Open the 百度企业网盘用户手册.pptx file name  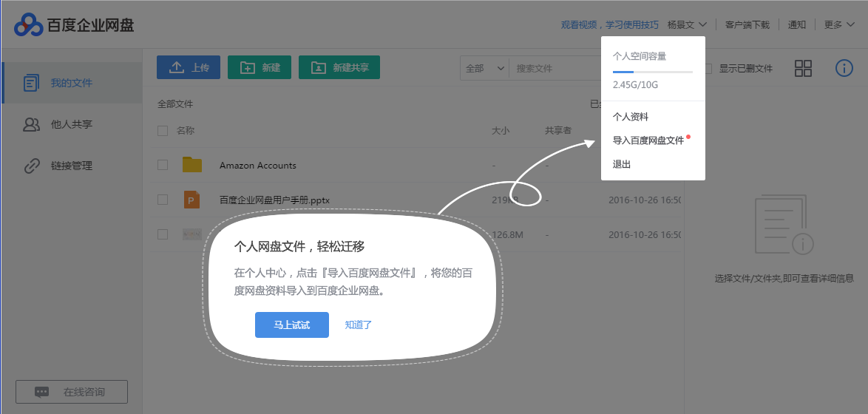[274, 200]
